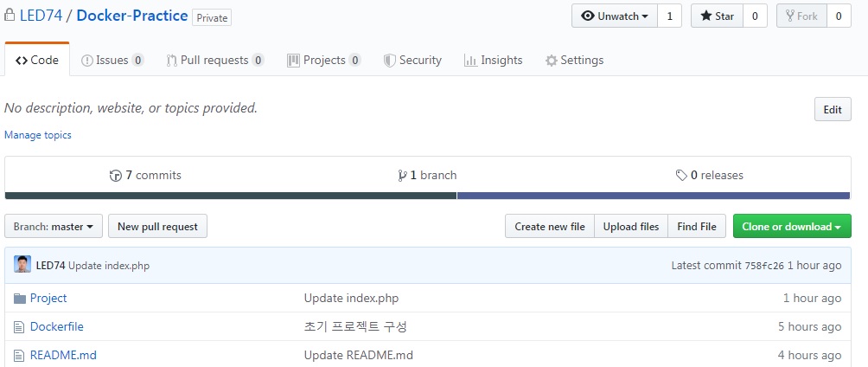Open commit hash 758fc26
The width and height of the screenshot is (868, 367).
pyautogui.click(x=764, y=266)
